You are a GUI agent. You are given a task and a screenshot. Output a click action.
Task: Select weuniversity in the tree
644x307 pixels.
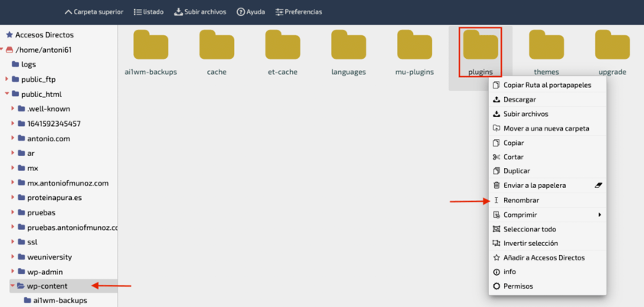50,257
